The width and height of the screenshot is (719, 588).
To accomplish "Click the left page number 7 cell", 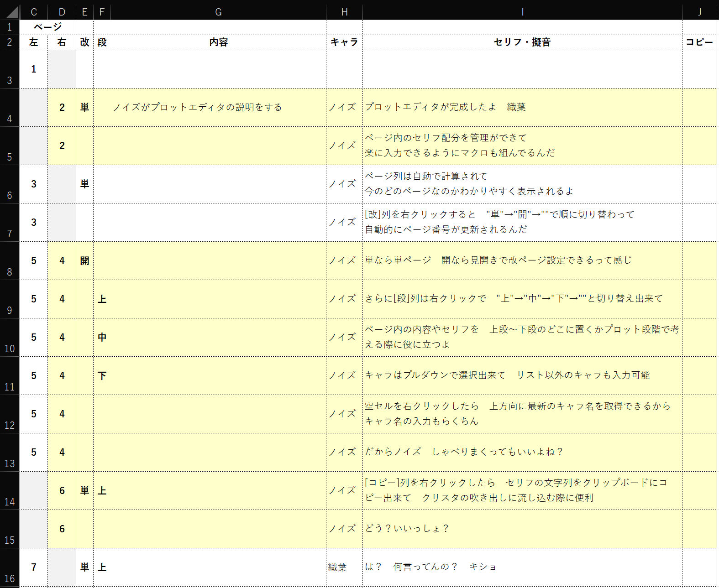I will coord(34,567).
